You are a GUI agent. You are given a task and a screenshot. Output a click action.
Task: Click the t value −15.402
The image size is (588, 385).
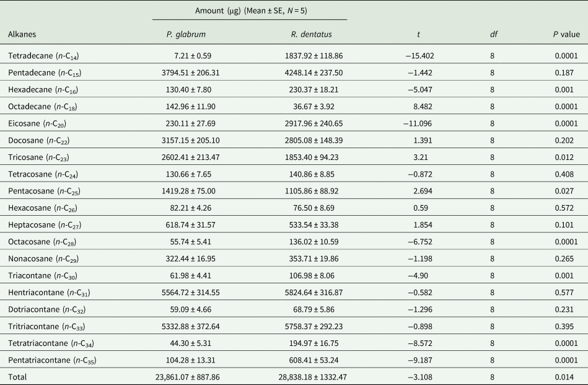click(x=419, y=56)
